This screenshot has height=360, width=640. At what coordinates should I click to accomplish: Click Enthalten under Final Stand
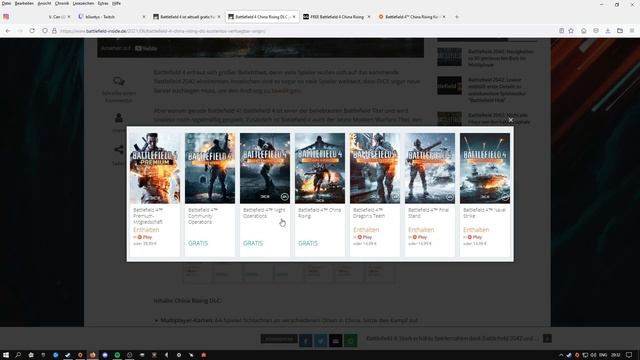coord(421,230)
